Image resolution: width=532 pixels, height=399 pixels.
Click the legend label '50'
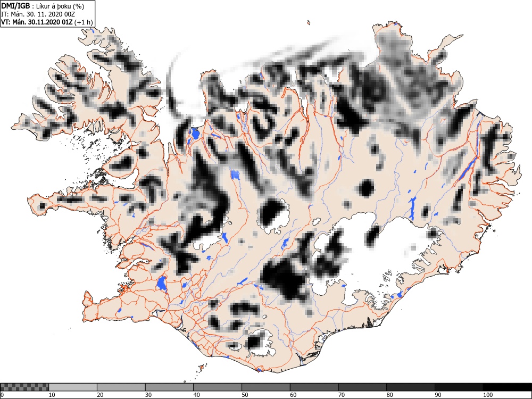point(245,395)
